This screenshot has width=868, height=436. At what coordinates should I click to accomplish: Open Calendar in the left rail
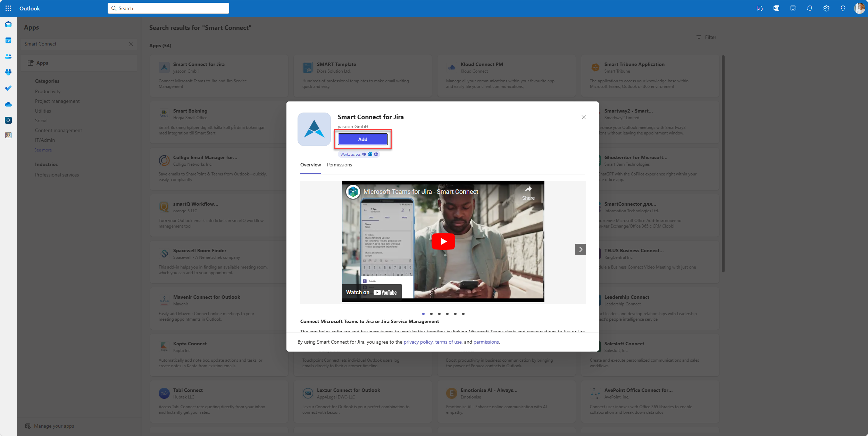(x=8, y=40)
